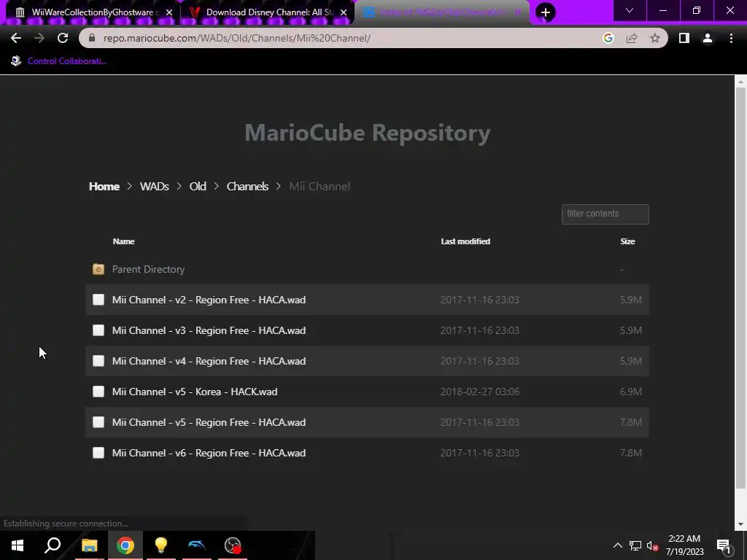The width and height of the screenshot is (747, 560).
Task: Open the browser side panel icon
Action: pos(684,38)
